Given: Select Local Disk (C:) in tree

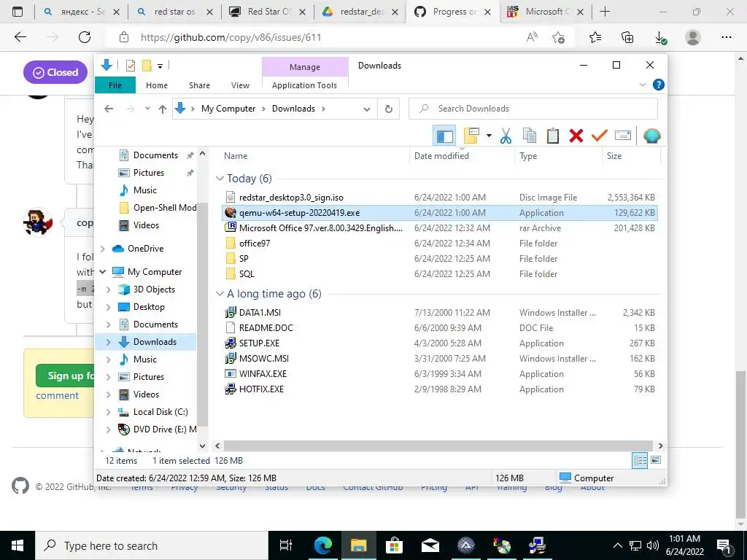Looking at the screenshot, I should (160, 412).
